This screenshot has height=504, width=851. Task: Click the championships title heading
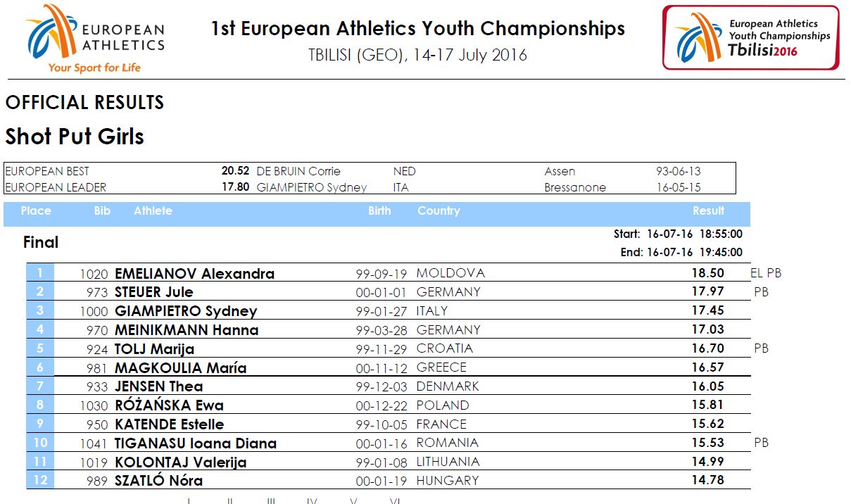click(418, 29)
